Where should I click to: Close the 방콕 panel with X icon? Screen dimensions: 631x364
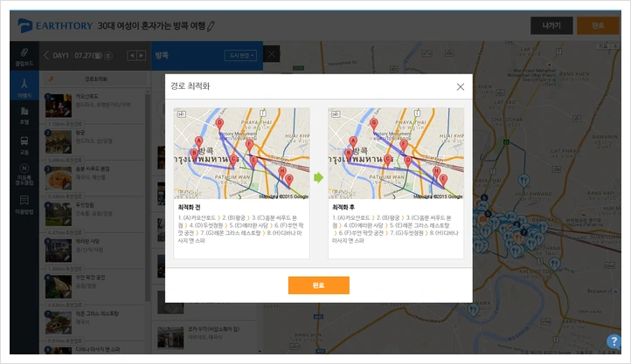272,54
